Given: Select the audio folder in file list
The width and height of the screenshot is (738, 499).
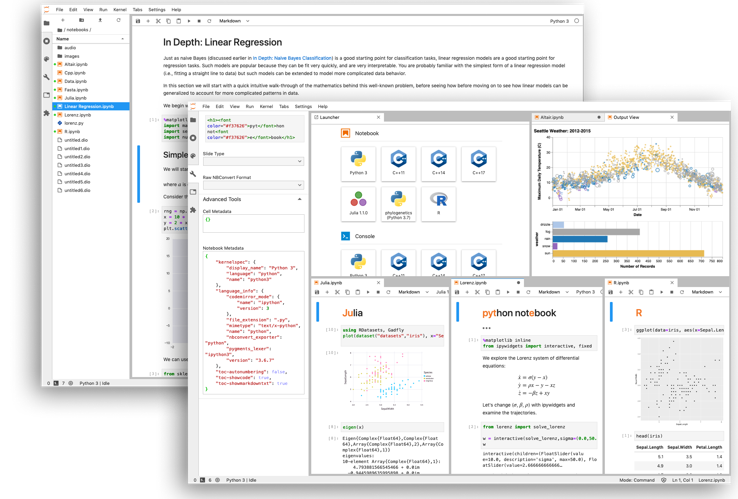Looking at the screenshot, I should click(x=90, y=48).
